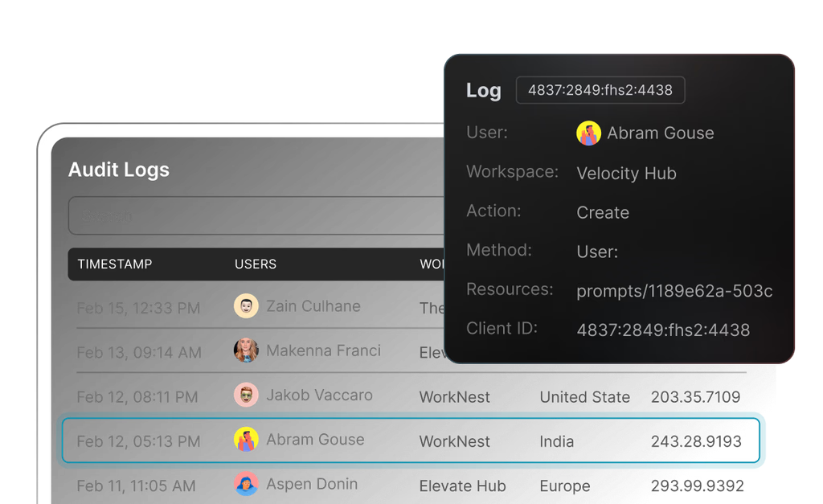Switch to the Audit Logs section
823x504 pixels.
point(119,170)
